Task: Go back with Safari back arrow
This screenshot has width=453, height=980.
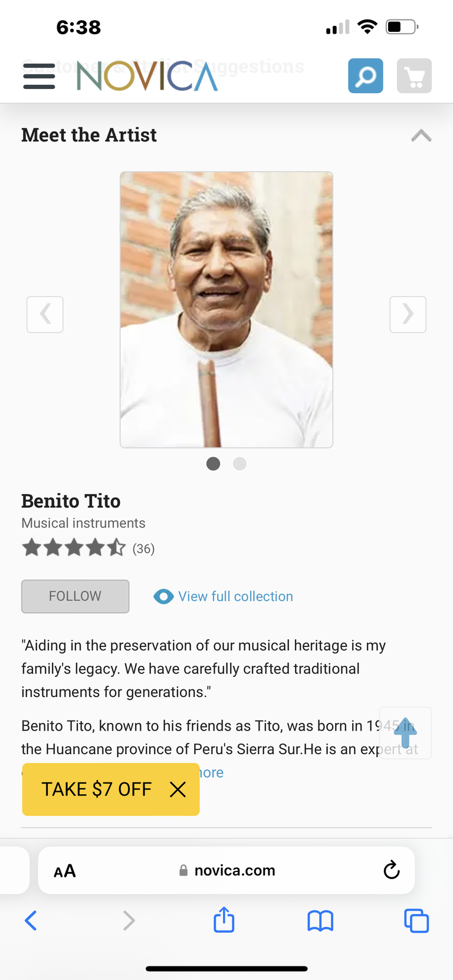Action: tap(31, 920)
